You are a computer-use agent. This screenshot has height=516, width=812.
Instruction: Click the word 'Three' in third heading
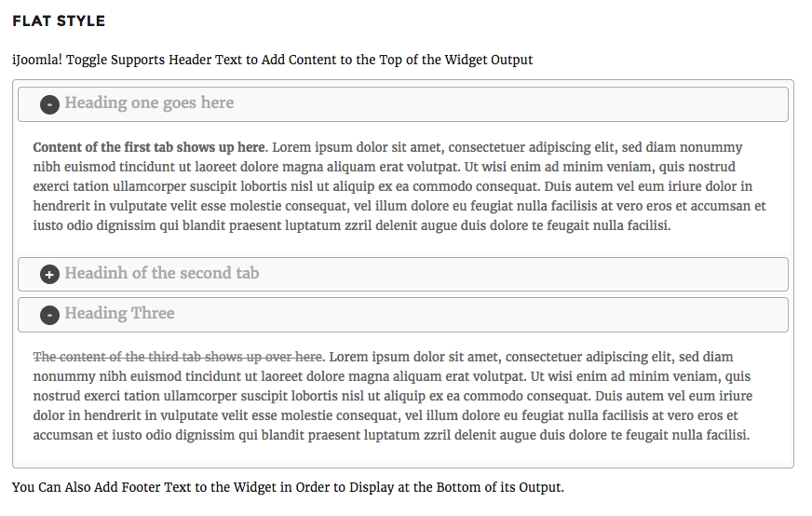pyautogui.click(x=153, y=313)
